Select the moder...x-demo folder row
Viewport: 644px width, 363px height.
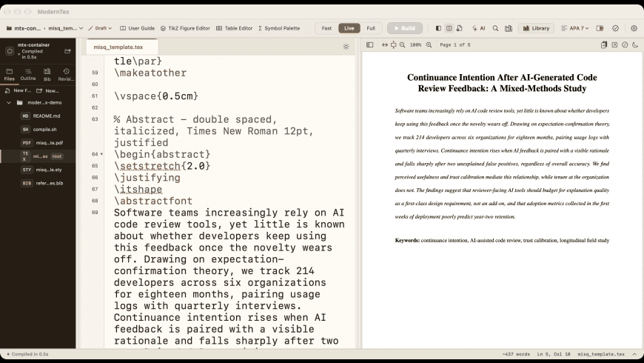pyautogui.click(x=38, y=102)
